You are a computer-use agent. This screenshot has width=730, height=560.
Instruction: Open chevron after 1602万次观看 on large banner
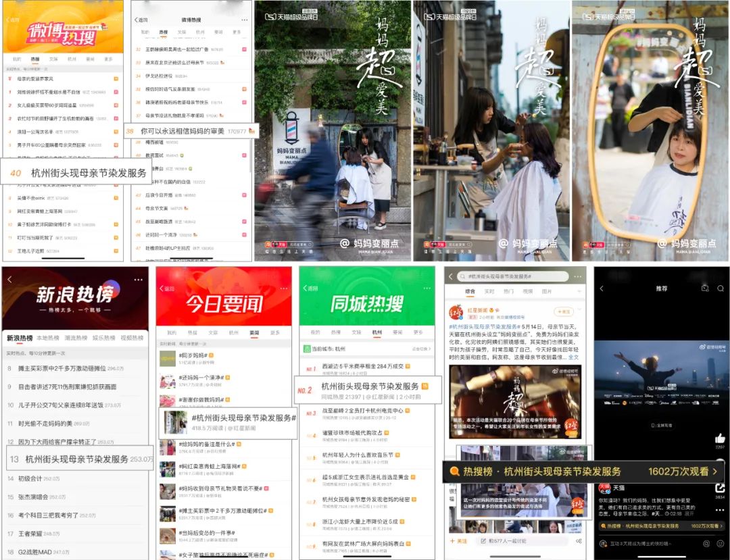[716, 471]
